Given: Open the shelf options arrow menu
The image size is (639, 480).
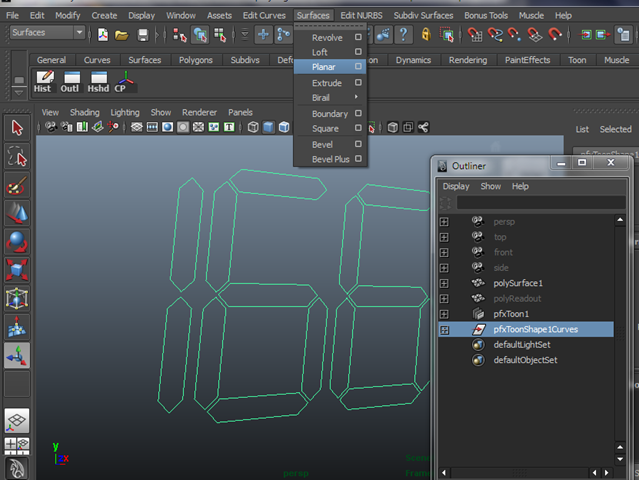Looking at the screenshot, I should pyautogui.click(x=19, y=93).
